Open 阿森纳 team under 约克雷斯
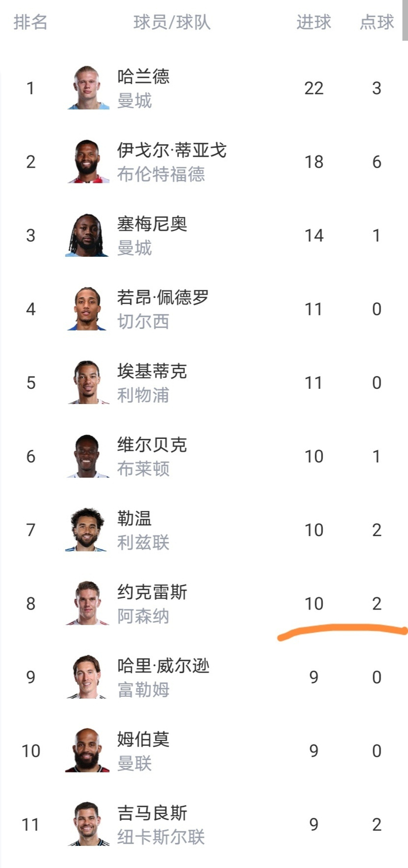Screen dimensions: 408x868 pos(143,617)
